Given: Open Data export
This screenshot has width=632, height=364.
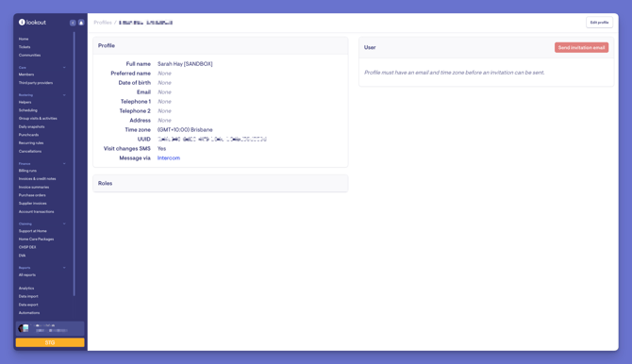Looking at the screenshot, I should pyautogui.click(x=28, y=306).
